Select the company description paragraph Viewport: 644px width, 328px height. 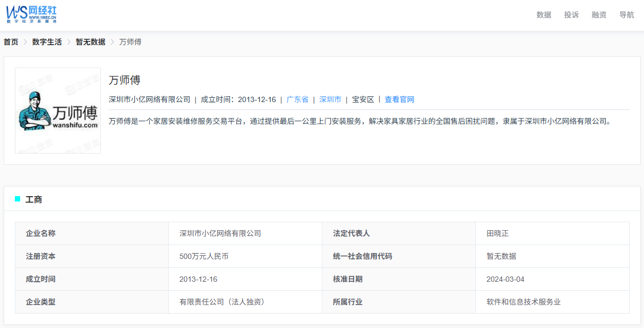pyautogui.click(x=360, y=121)
